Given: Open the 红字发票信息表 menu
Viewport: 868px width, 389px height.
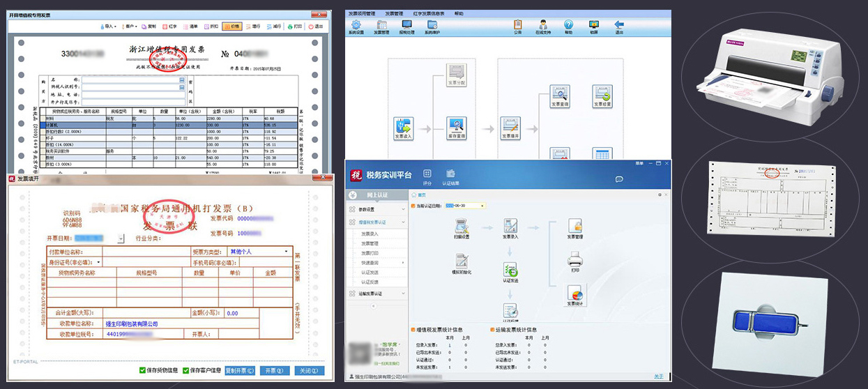Looking at the screenshot, I should pos(427,13).
